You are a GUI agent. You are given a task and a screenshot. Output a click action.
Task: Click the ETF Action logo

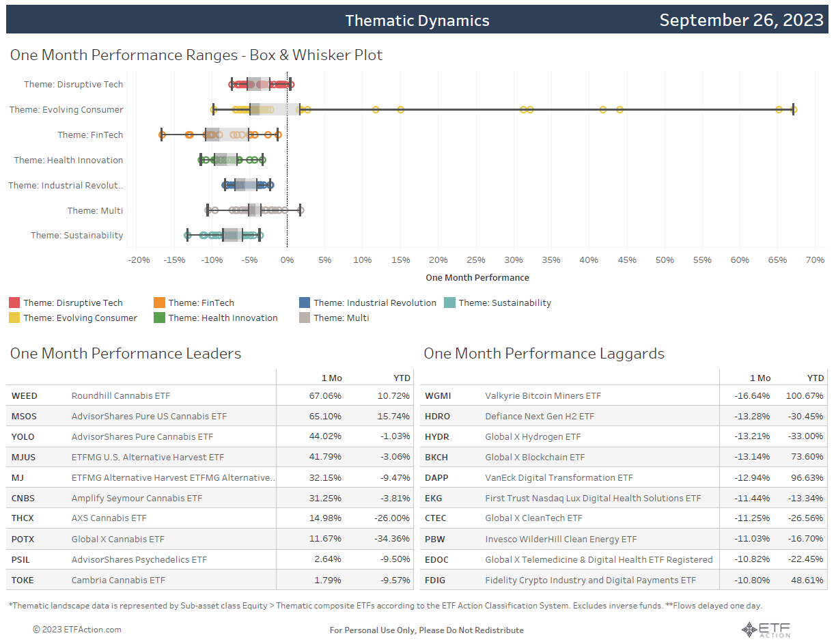[x=766, y=630]
